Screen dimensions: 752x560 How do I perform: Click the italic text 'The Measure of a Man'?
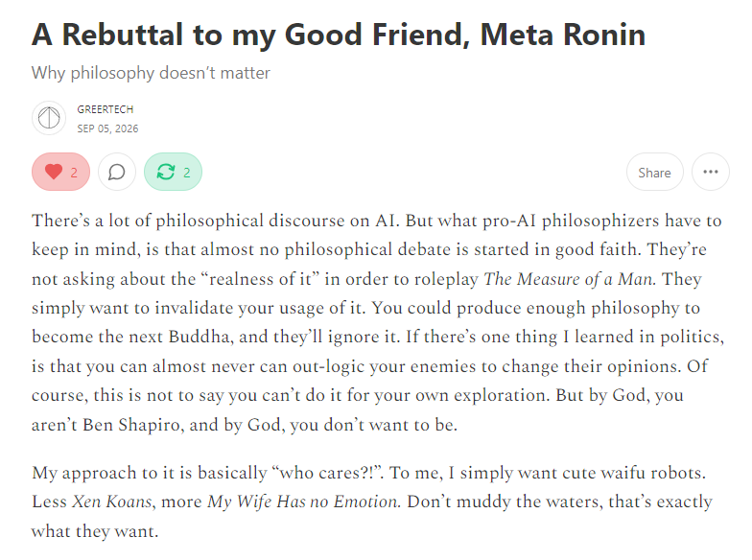pos(570,279)
